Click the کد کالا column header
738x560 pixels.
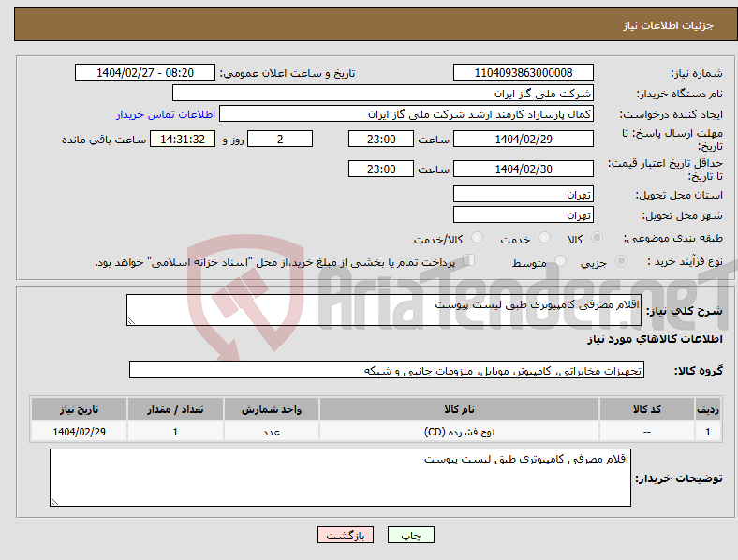click(x=647, y=409)
